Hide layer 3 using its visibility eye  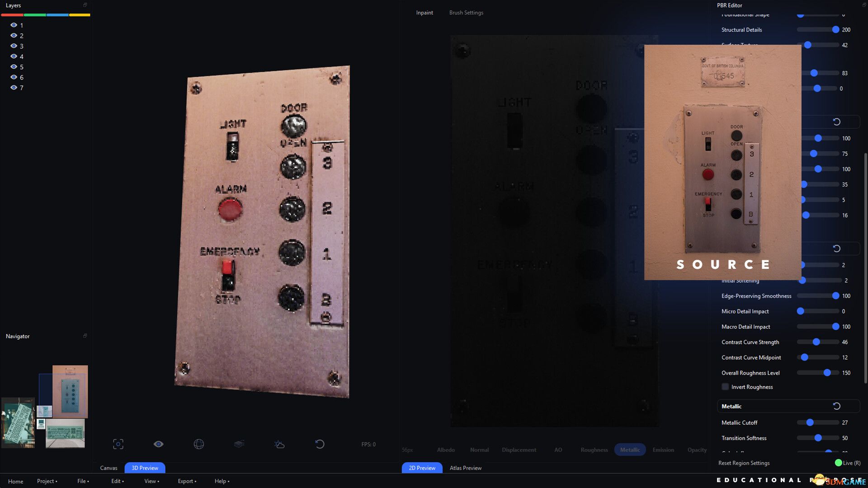(x=13, y=46)
